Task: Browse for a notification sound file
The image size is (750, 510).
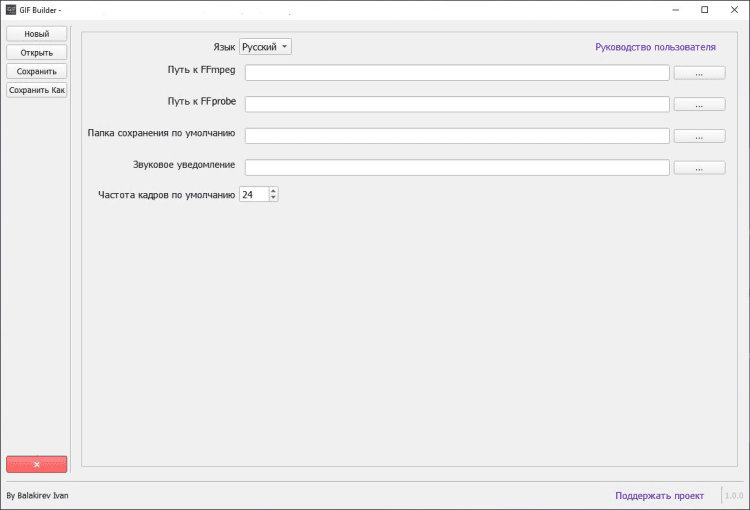Action: point(699,168)
